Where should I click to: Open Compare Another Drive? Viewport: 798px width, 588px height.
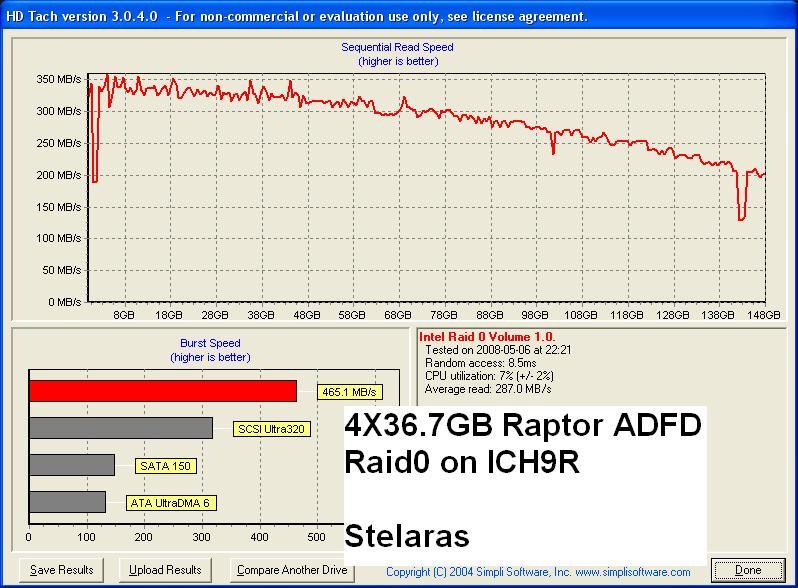[x=292, y=570]
